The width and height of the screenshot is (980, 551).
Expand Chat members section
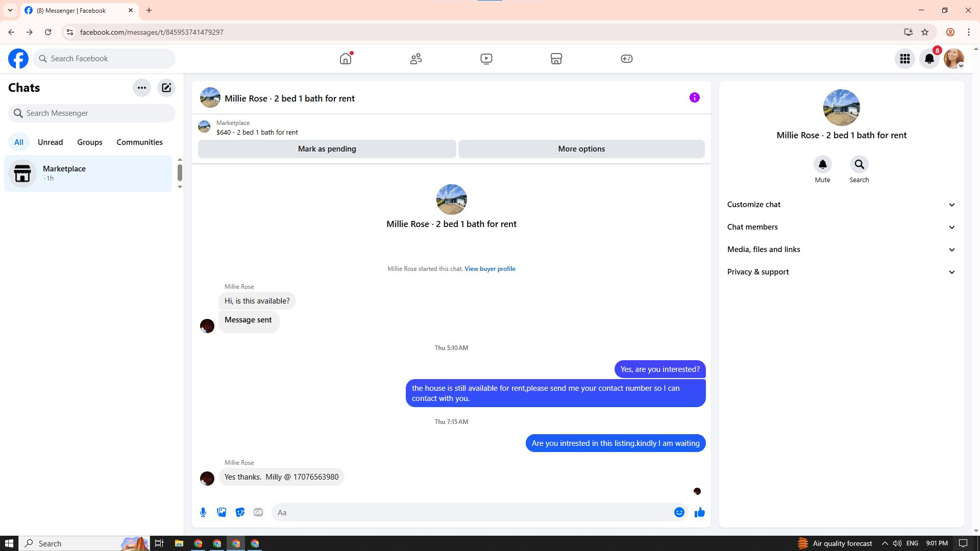tap(841, 227)
